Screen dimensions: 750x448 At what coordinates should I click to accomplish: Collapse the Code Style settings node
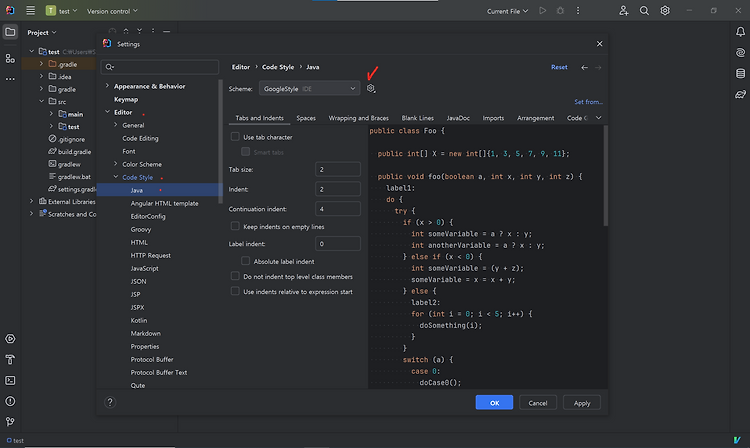[116, 177]
